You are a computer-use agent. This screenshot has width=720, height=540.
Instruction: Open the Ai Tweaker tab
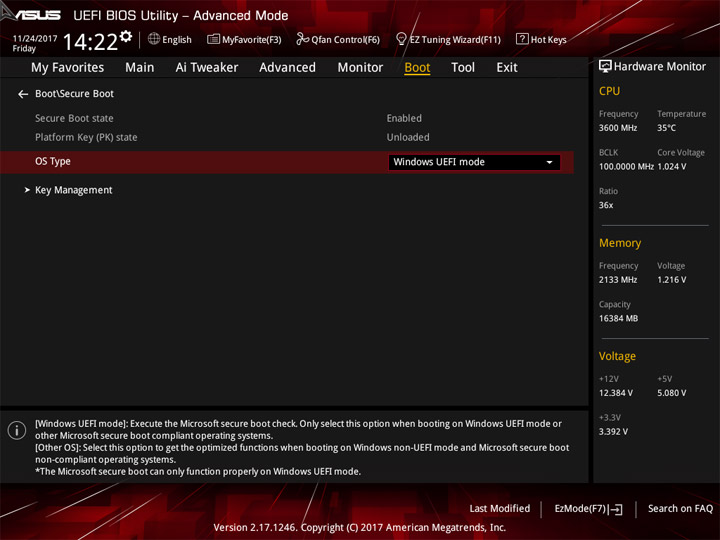(207, 68)
